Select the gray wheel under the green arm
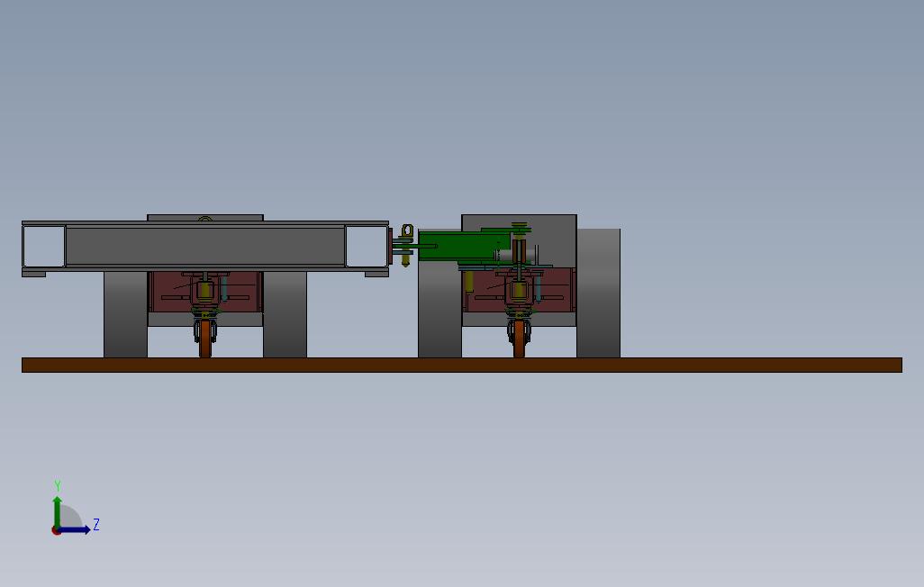Screen dimensions: 924x587 [439, 310]
